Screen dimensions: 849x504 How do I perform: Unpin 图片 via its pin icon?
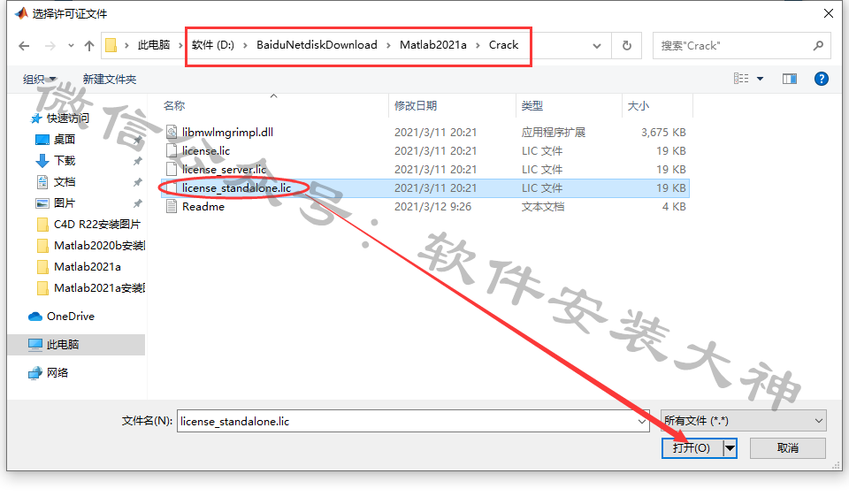point(138,203)
